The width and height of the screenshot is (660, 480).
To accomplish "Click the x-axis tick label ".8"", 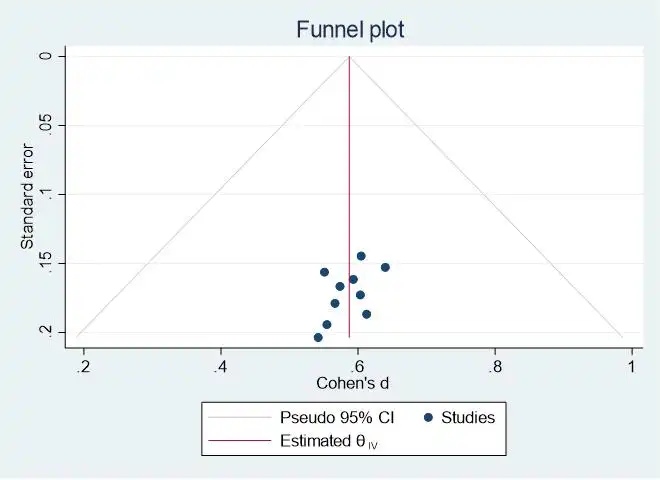I will tap(494, 366).
